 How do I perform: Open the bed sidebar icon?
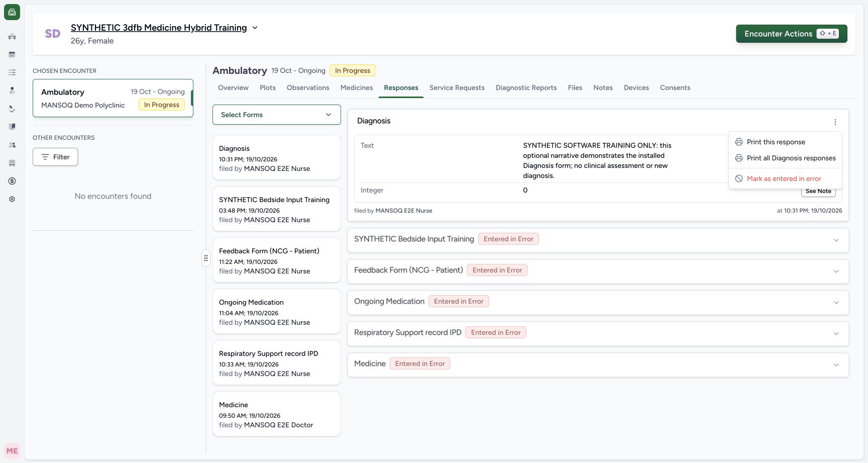pyautogui.click(x=12, y=163)
